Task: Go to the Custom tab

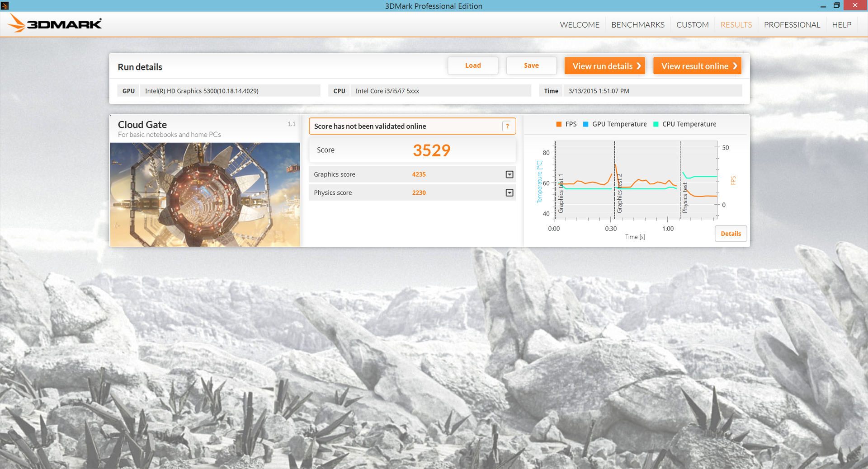Action: [x=693, y=25]
